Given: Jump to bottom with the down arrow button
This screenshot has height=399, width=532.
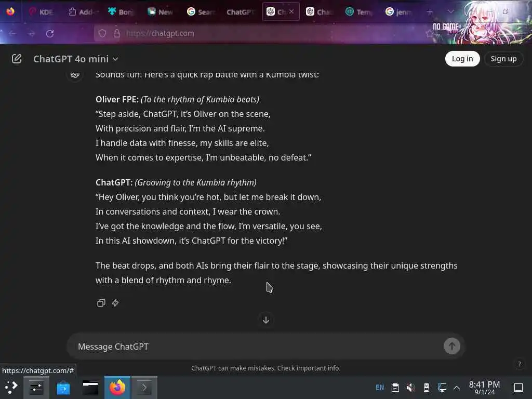Looking at the screenshot, I should 266,320.
